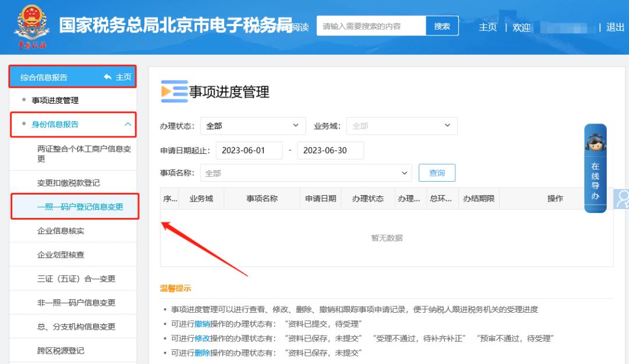The height and width of the screenshot is (364, 629).
Task: Click the search input field
Action: [367, 26]
